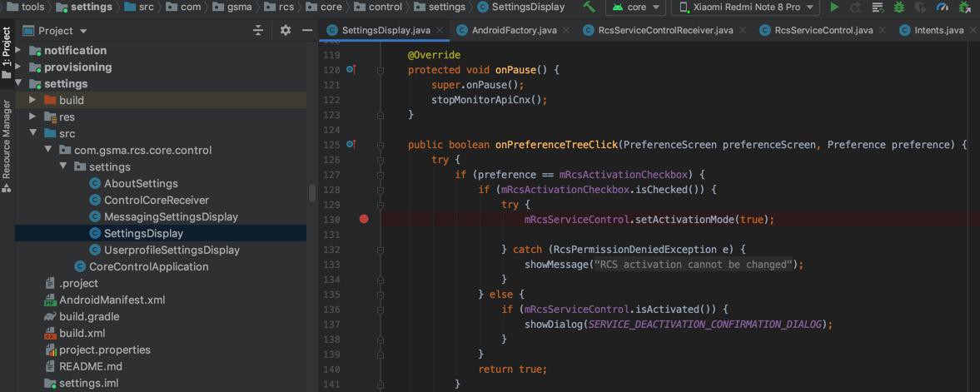Collapse the settings package arrow under com.gsma.rcs.core.control

coord(63,167)
